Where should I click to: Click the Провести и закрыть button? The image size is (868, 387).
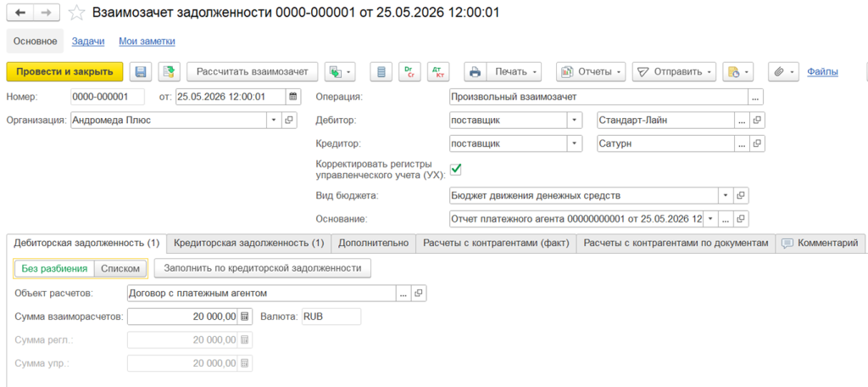pyautogui.click(x=64, y=71)
